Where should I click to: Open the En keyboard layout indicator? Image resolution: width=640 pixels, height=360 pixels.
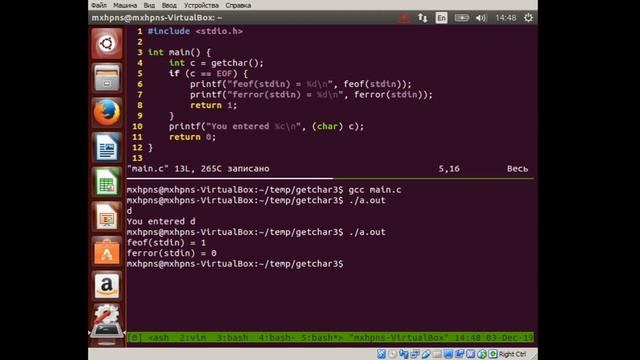click(x=441, y=18)
